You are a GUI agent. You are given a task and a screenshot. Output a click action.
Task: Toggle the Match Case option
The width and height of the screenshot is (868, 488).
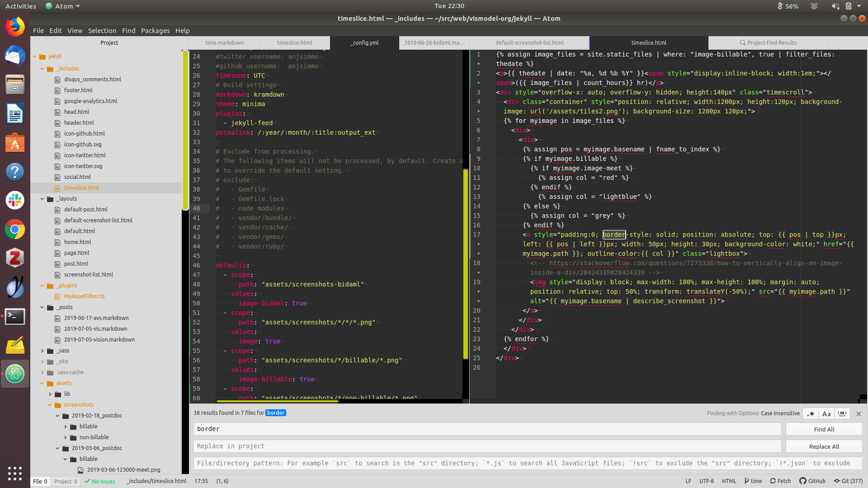point(826,413)
